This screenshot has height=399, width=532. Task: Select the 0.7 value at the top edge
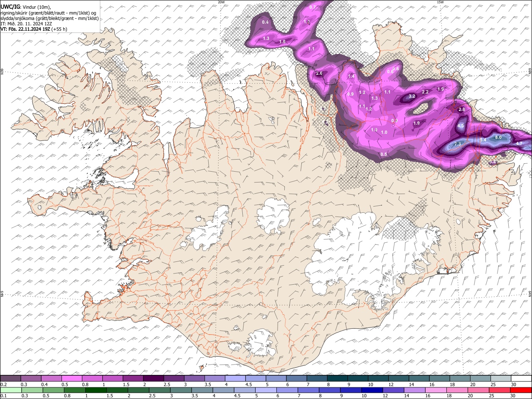click(313, 7)
